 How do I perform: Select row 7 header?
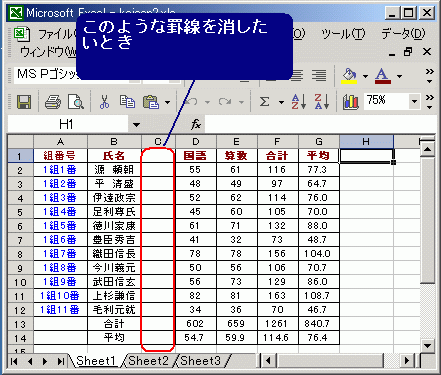point(20,240)
